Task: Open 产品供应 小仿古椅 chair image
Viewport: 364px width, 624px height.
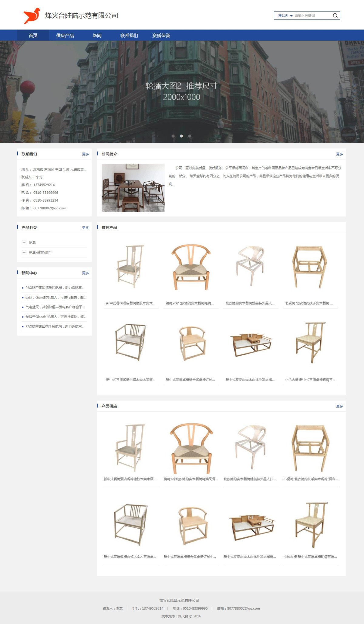Action: pyautogui.click(x=311, y=525)
